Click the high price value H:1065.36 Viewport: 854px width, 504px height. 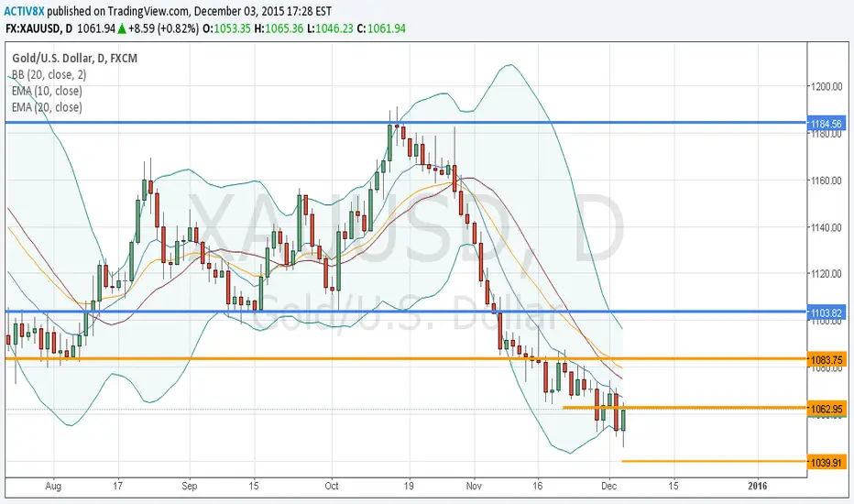click(279, 28)
